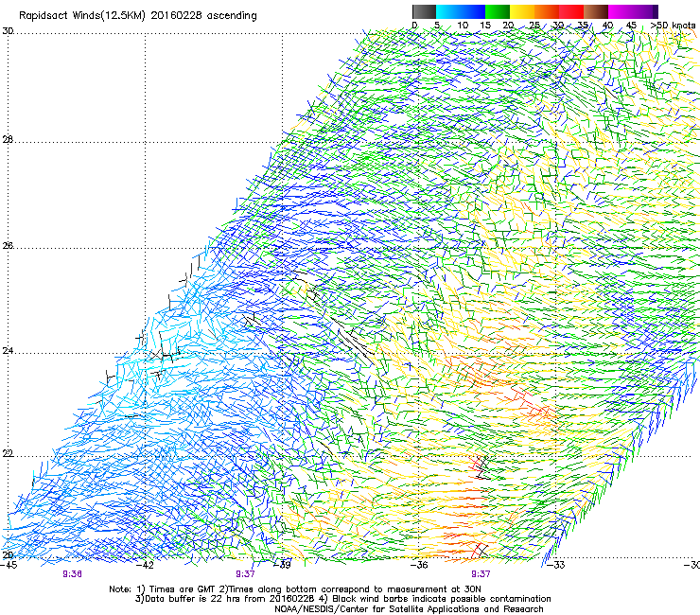Click latitude label '26' on left axis
Screen dimensions: 700x615
[x=8, y=246]
